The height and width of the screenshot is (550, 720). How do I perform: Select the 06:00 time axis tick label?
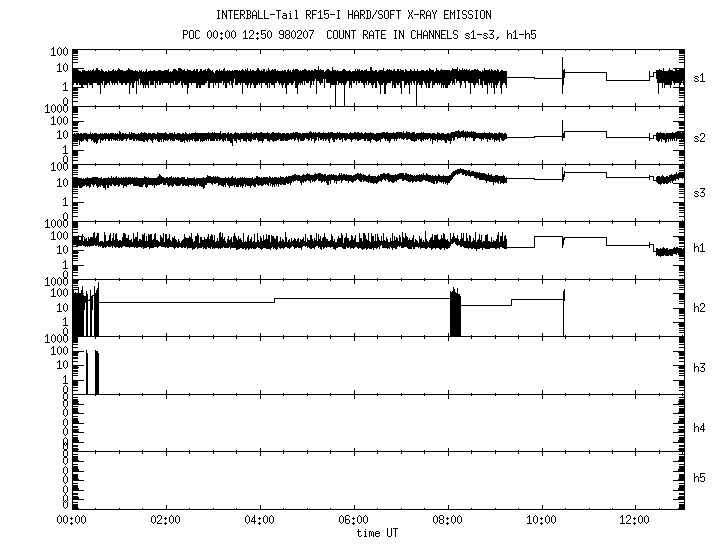[353, 520]
